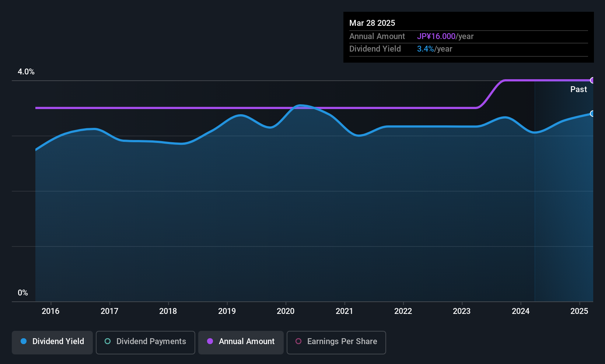
Task: Click the Past region label
Action: tap(578, 89)
